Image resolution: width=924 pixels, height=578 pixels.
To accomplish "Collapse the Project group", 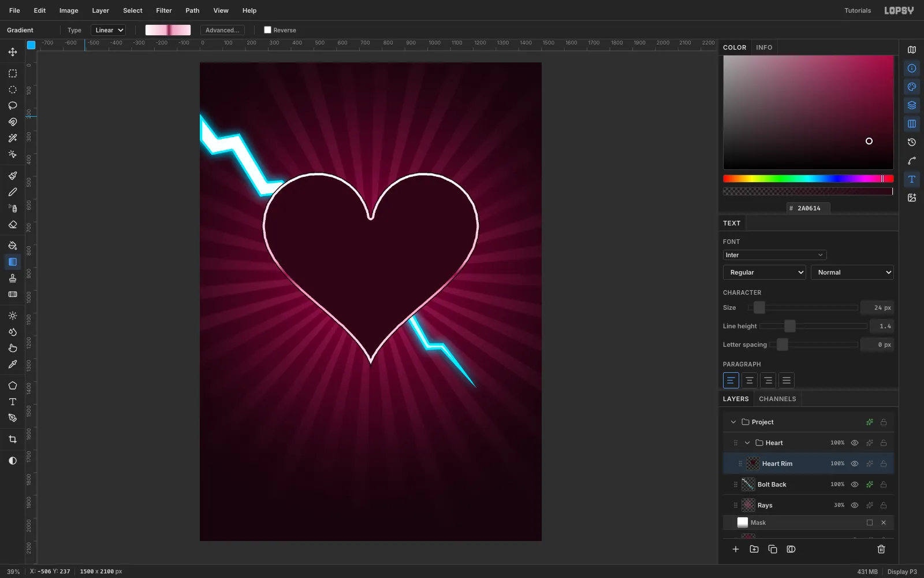I will pyautogui.click(x=733, y=422).
